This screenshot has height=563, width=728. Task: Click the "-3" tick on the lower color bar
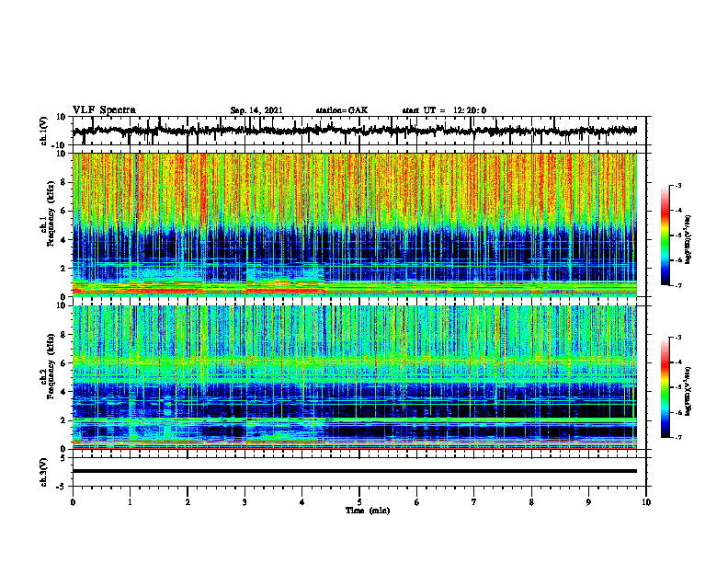pos(677,338)
